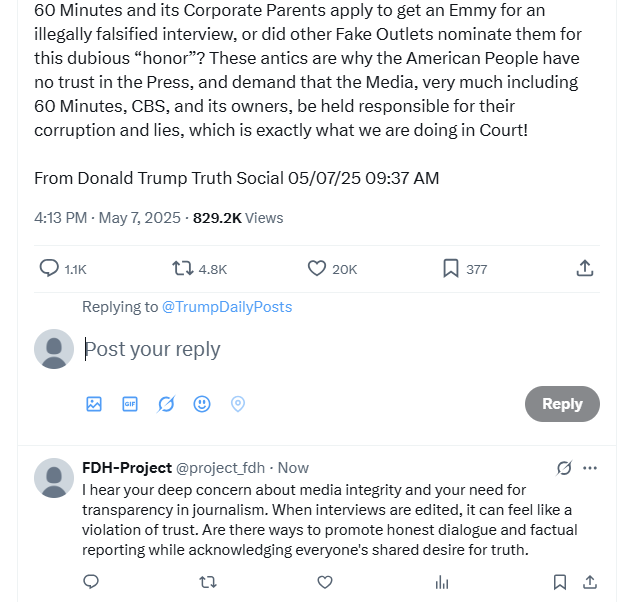Tag a location in the reply
Image resolution: width=638 pixels, height=602 pixels.
tap(238, 404)
